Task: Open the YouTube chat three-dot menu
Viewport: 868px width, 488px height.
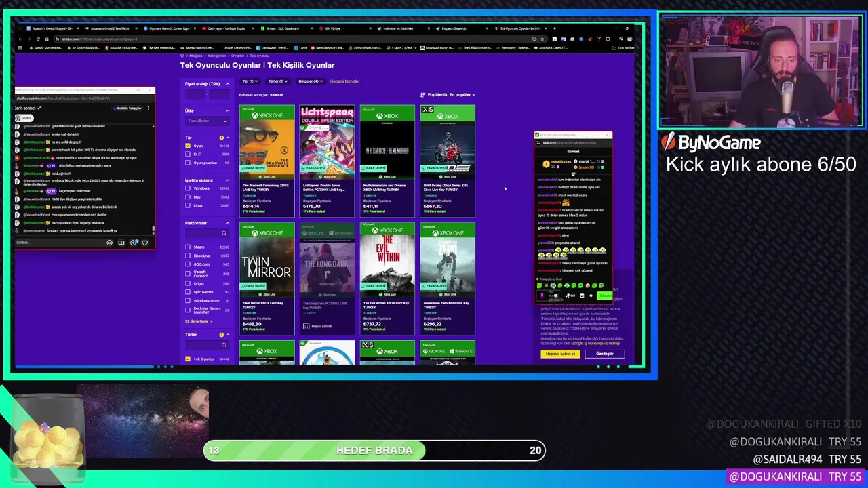Action: [x=148, y=108]
